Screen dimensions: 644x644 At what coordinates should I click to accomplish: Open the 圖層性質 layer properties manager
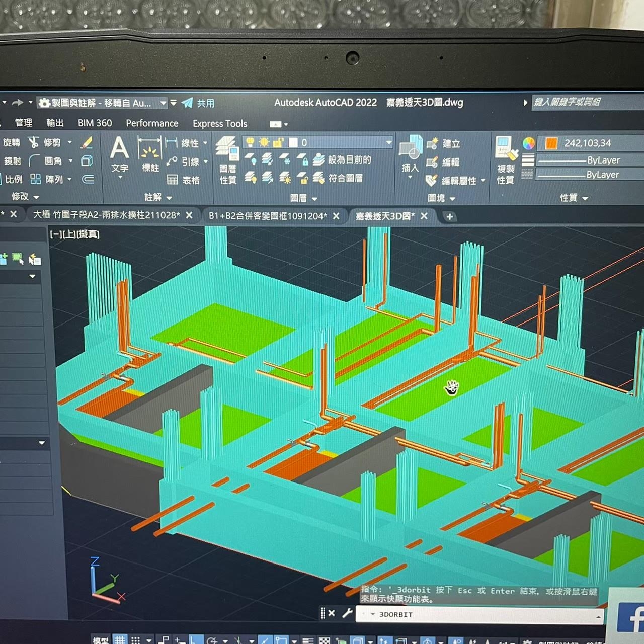click(x=227, y=160)
